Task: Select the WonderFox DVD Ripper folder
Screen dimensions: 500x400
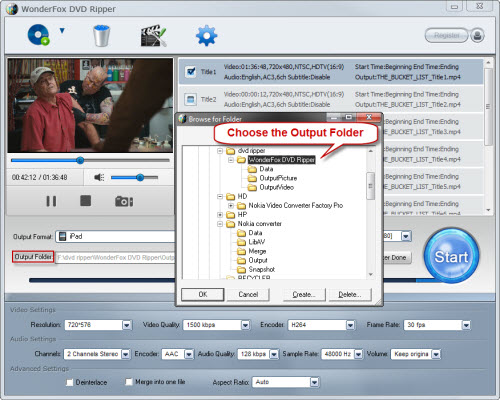Action: [282, 160]
